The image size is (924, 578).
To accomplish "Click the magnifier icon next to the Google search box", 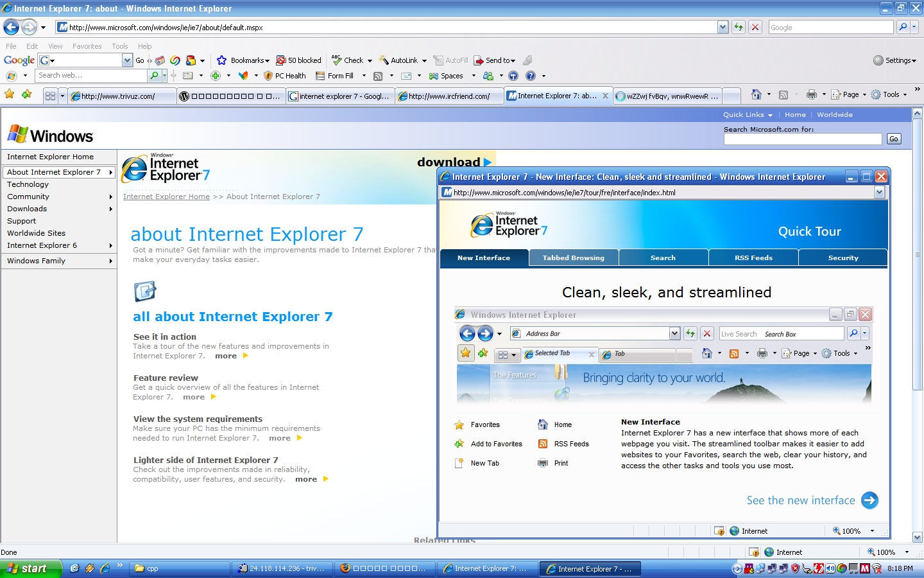I will click(903, 27).
